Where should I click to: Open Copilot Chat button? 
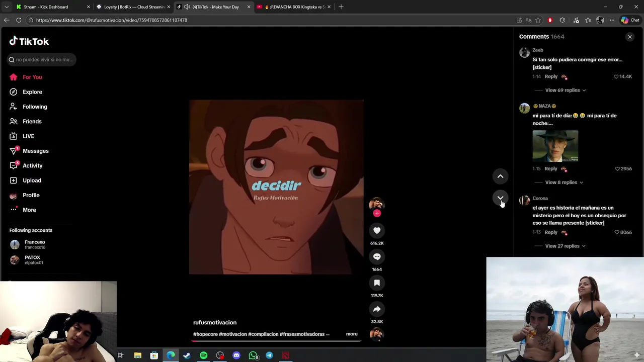pos(630,20)
